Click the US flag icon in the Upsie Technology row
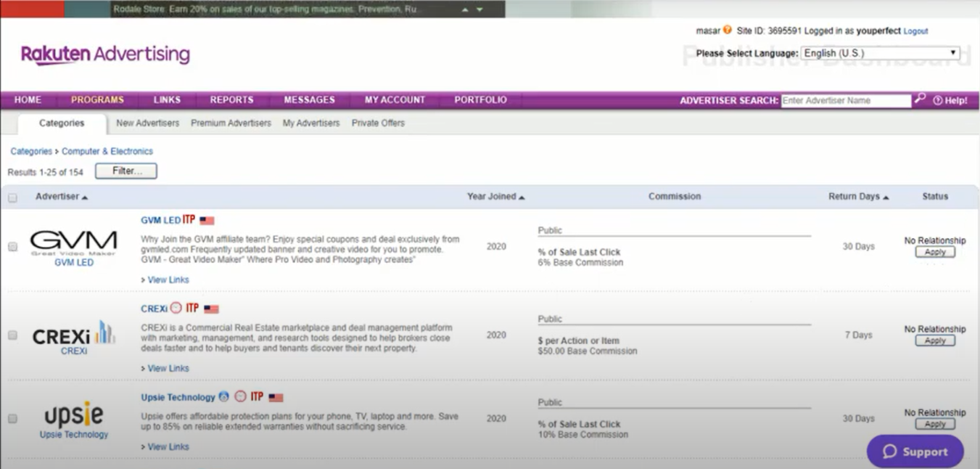 click(276, 398)
